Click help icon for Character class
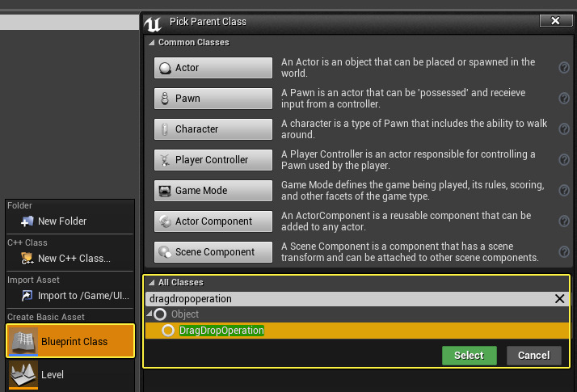 point(564,129)
